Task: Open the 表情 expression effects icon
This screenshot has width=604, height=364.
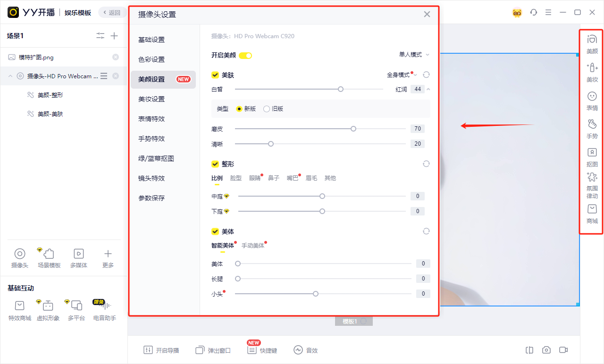Action: pos(592,100)
